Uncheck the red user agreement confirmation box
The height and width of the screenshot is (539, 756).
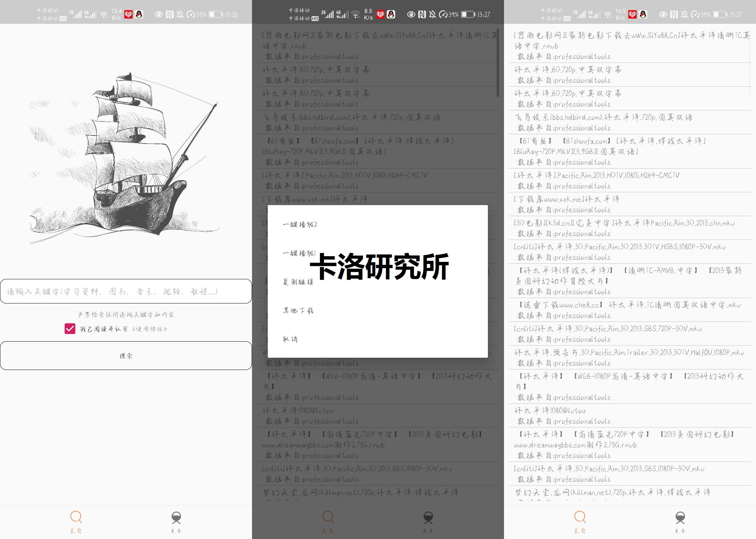click(x=70, y=328)
